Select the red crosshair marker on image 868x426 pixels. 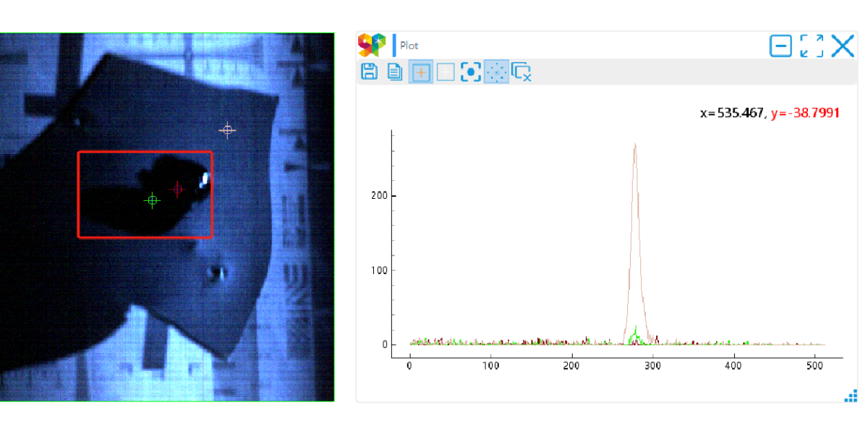pyautogui.click(x=177, y=189)
